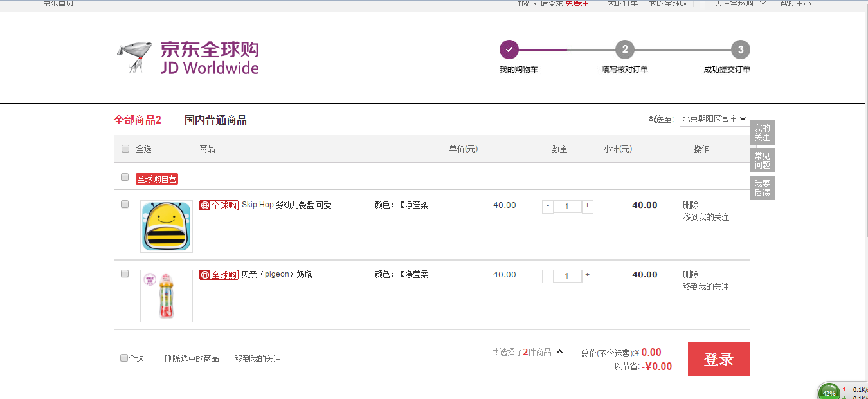The height and width of the screenshot is (399, 868).
Task: Click 删除选中的商品 in the bottom bar
Action: 192,359
